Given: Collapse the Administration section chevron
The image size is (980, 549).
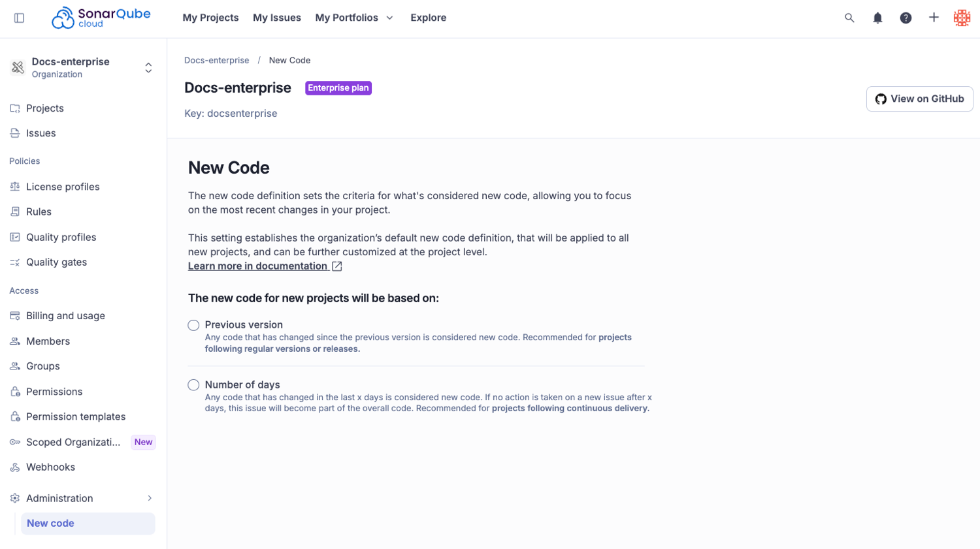Looking at the screenshot, I should (150, 498).
